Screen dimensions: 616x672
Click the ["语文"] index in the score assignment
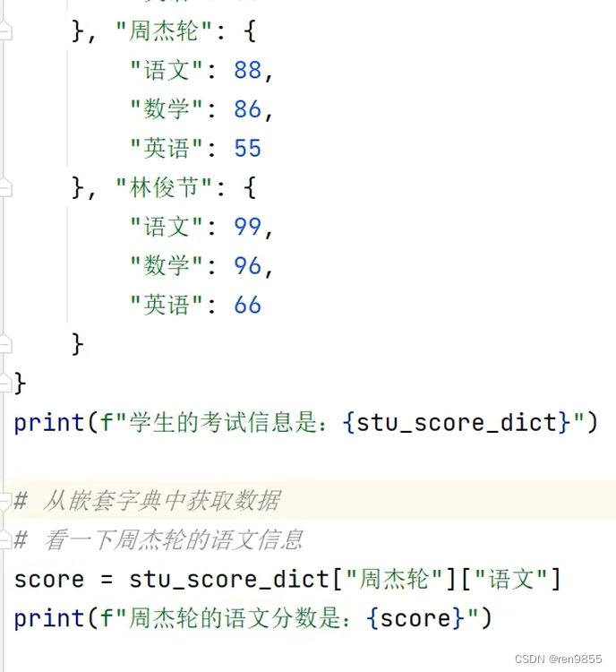click(x=511, y=580)
